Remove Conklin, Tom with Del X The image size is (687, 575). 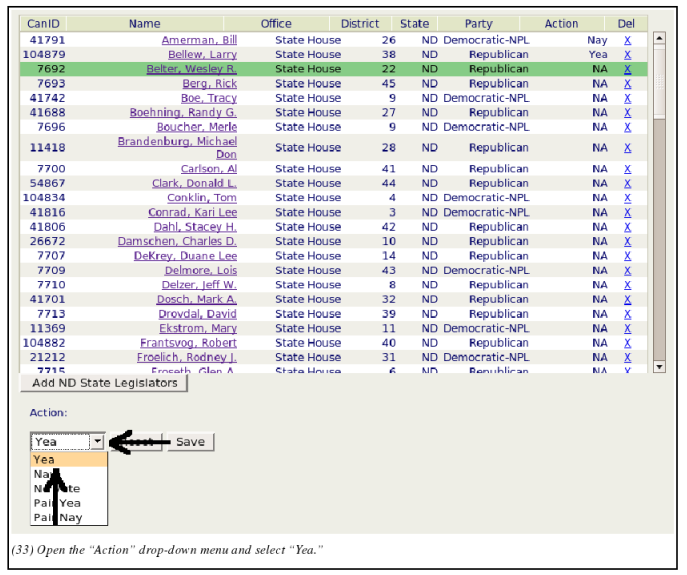coord(627,198)
